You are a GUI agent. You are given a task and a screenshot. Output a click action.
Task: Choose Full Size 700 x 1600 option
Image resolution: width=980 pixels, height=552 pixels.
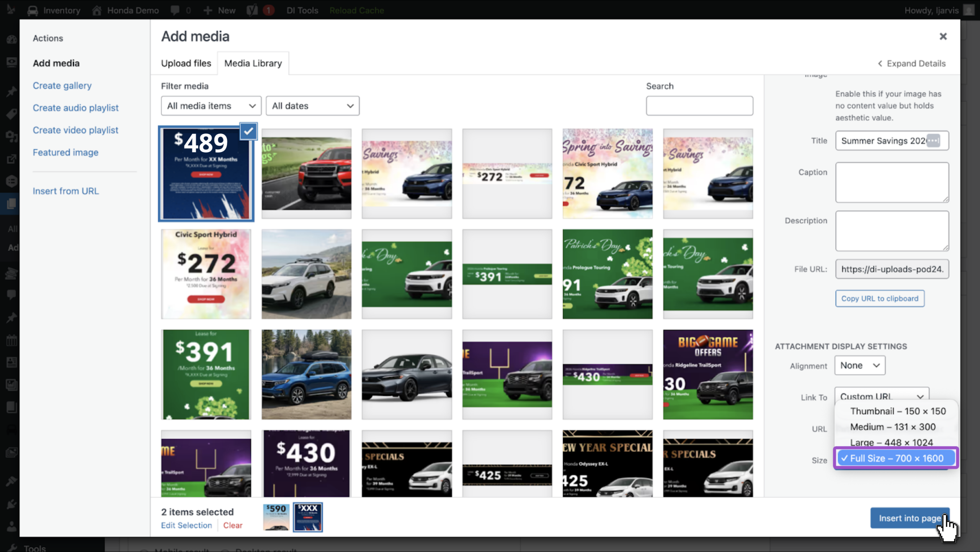pyautogui.click(x=896, y=458)
